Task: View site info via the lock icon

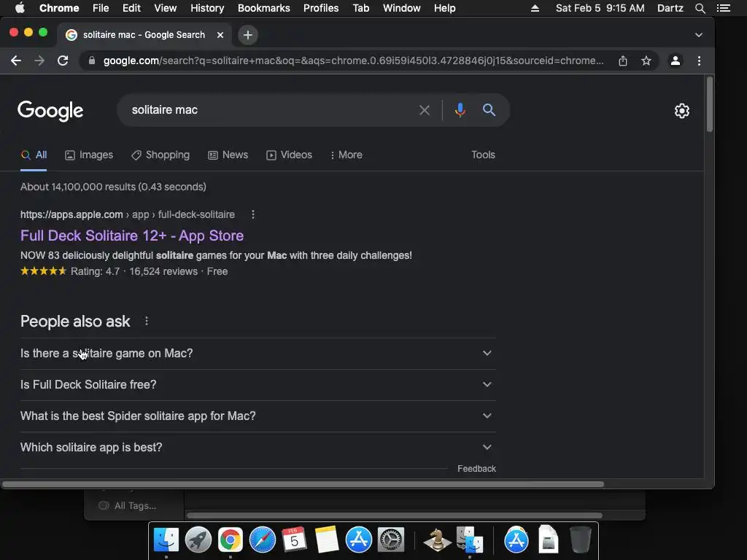Action: pos(92,61)
